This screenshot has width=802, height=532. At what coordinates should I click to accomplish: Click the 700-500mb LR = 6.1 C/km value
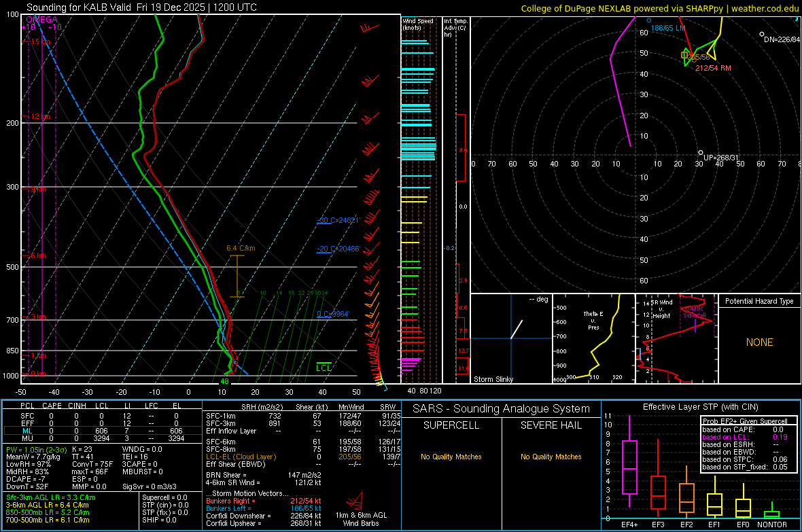[48, 520]
